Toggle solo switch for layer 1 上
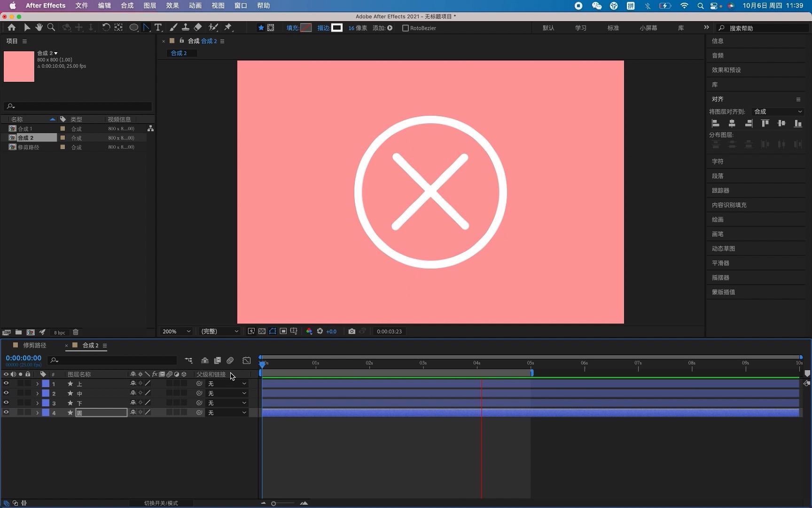This screenshot has width=812, height=508. [x=20, y=383]
